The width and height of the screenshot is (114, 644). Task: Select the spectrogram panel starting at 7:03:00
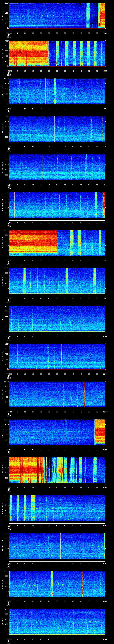tap(57, 91)
